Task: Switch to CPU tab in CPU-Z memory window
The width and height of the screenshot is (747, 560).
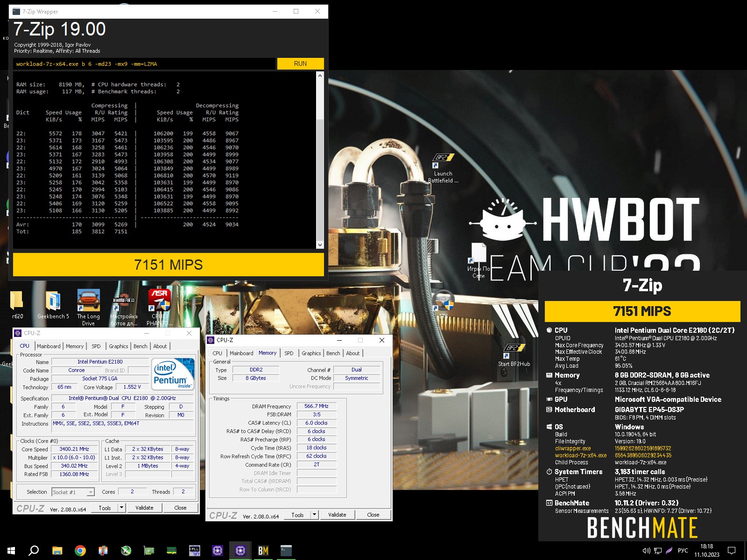Action: pos(218,353)
